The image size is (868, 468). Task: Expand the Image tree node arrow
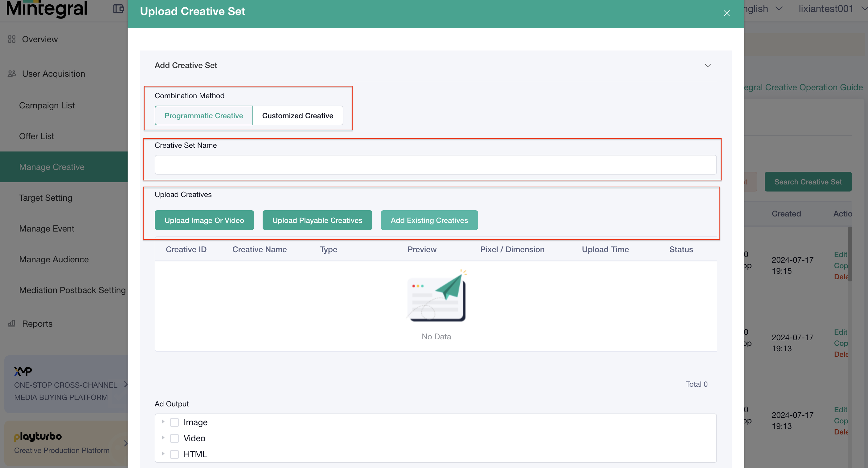[x=163, y=422]
